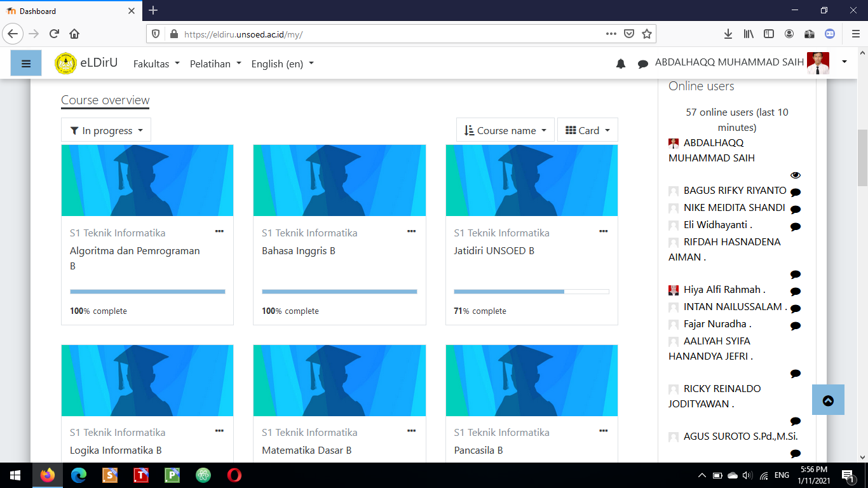Viewport: 868px width, 488px height.
Task: Open the eLDirU home logo
Action: coord(86,63)
